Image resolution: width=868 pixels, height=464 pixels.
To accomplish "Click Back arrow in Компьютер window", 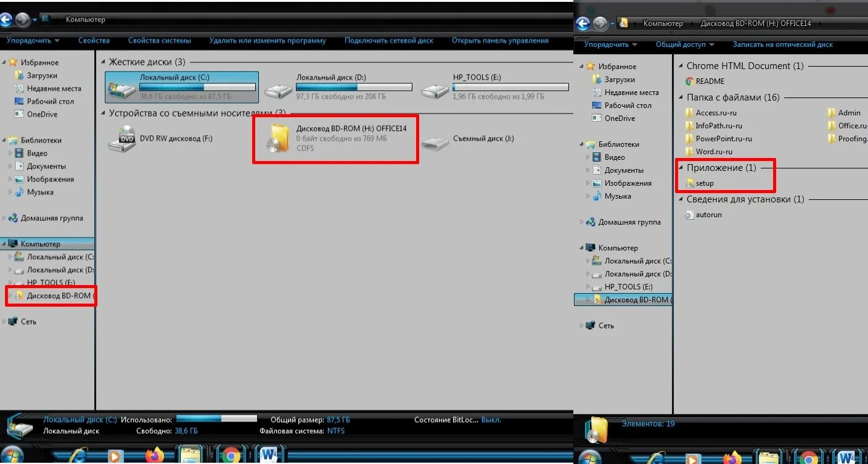I will 6,20.
